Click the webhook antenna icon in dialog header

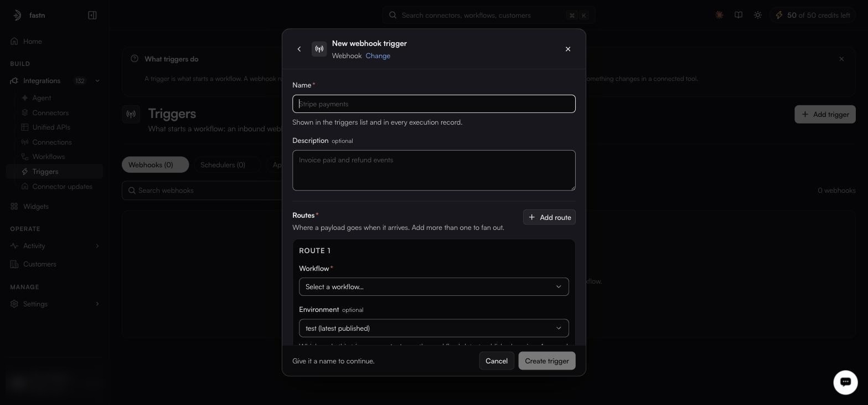point(319,49)
